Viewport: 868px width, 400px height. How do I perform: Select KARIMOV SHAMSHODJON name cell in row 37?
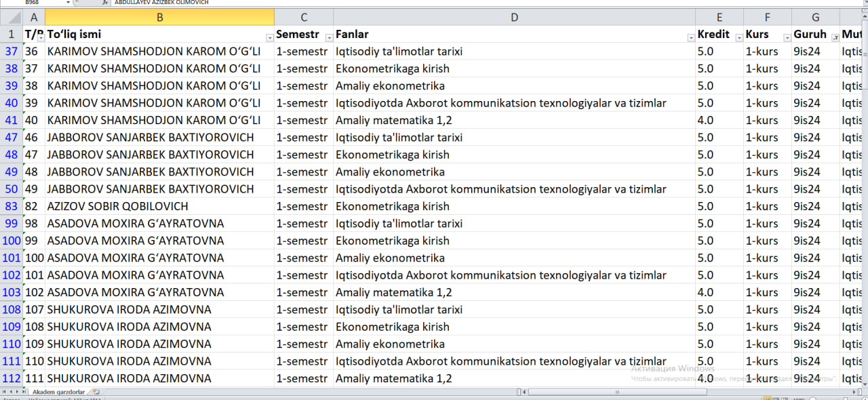click(160, 52)
